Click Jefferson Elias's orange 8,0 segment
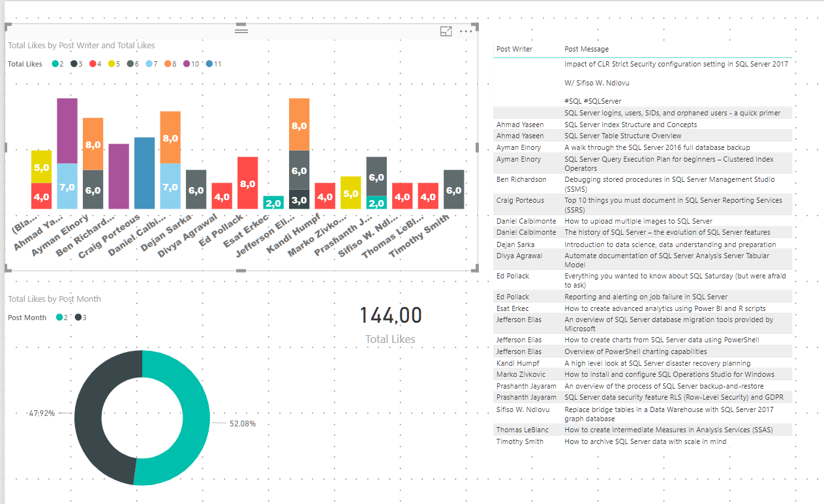 coord(299,125)
